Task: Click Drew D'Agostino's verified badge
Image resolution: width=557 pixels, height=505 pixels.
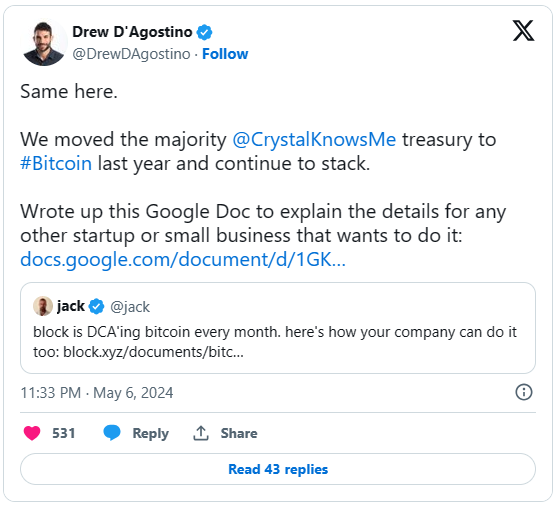Action: pyautogui.click(x=204, y=32)
